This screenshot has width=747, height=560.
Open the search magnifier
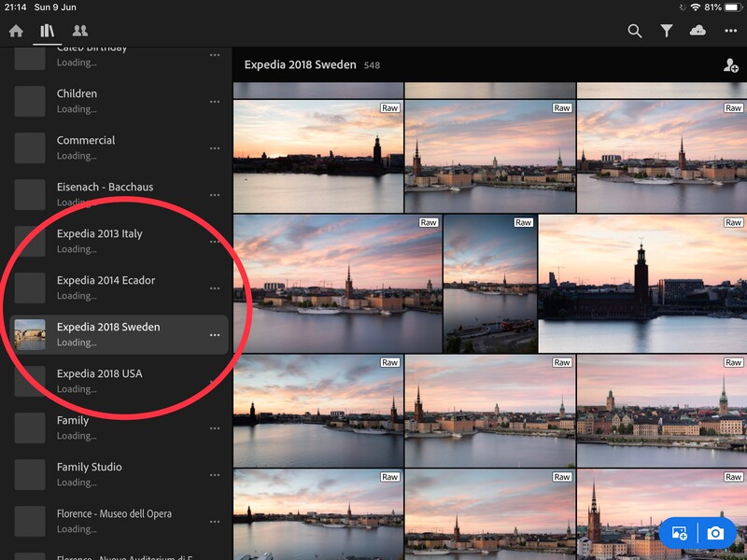point(635,31)
